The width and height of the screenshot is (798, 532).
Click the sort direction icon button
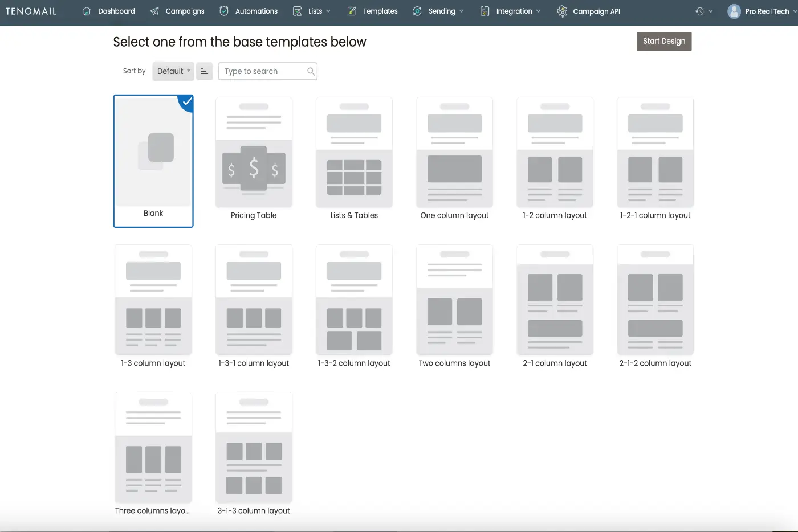click(204, 71)
